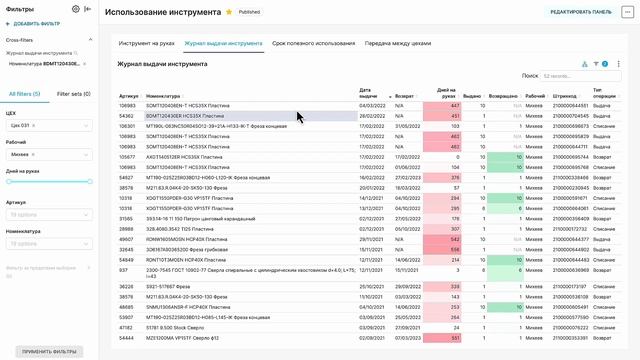Click return date 31/05/2022 cell
This screenshot has width=640, height=360.
pyautogui.click(x=408, y=126)
